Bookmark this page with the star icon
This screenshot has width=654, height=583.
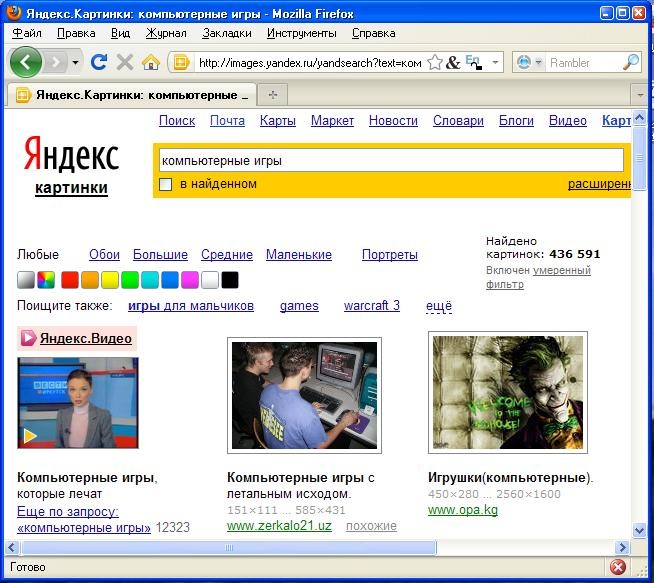[435, 63]
